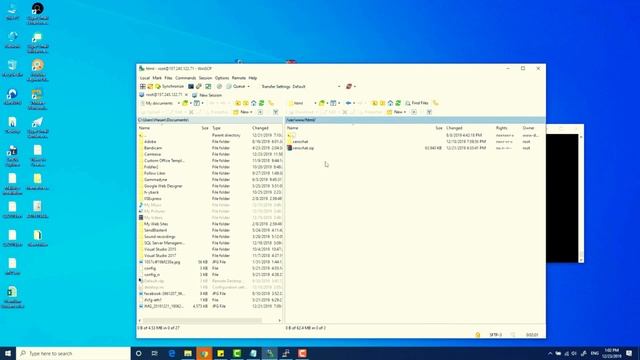
Task: Go to local panel parent directory icon
Action: 238,103
